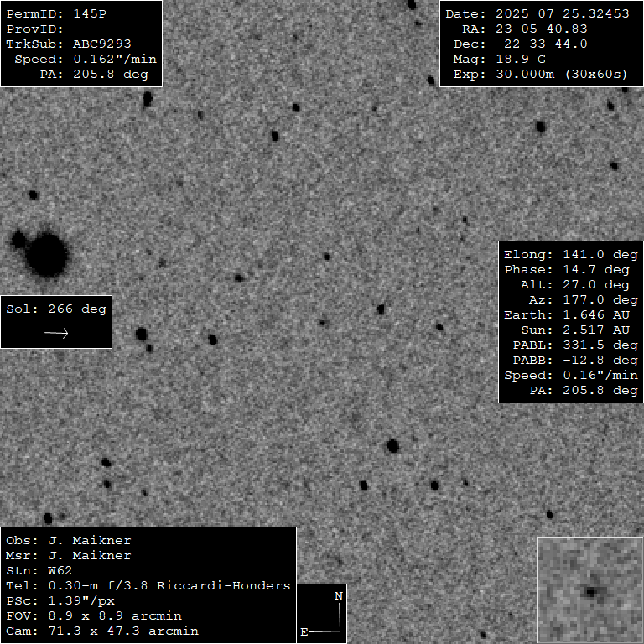Click the Tel 0.30-m f/3.8 Riccardi-Honders line
This screenshot has height=644, width=644.
148,585
